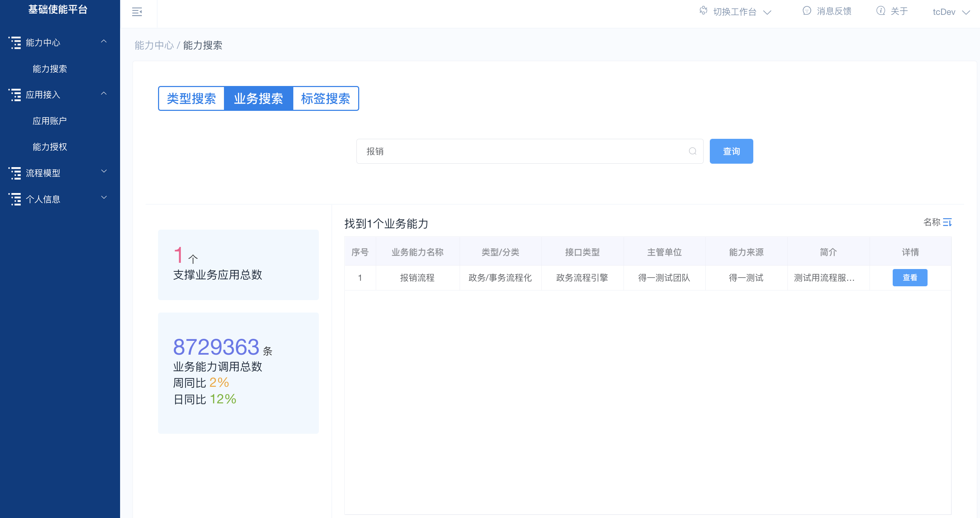The height and width of the screenshot is (518, 980).
Task: Click 查看 button for 报销流程 row
Action: (910, 277)
